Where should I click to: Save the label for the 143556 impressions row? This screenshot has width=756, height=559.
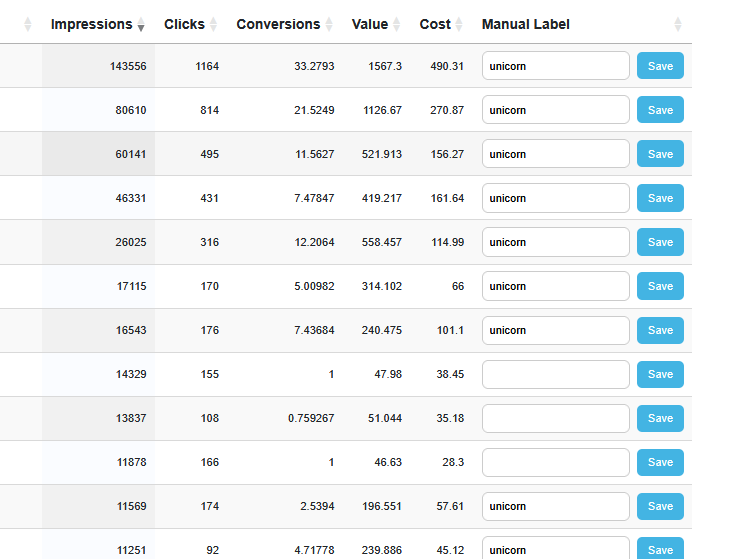[660, 66]
